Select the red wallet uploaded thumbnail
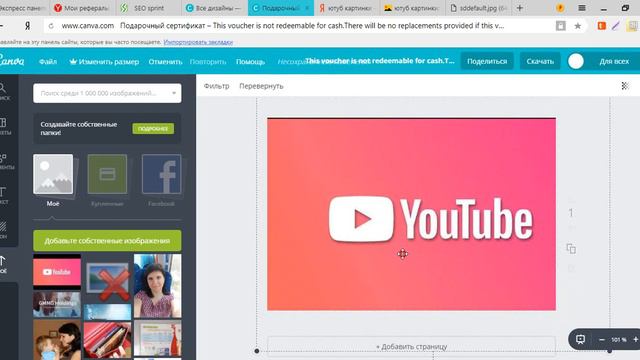This screenshot has width=640, height=360. (x=107, y=340)
